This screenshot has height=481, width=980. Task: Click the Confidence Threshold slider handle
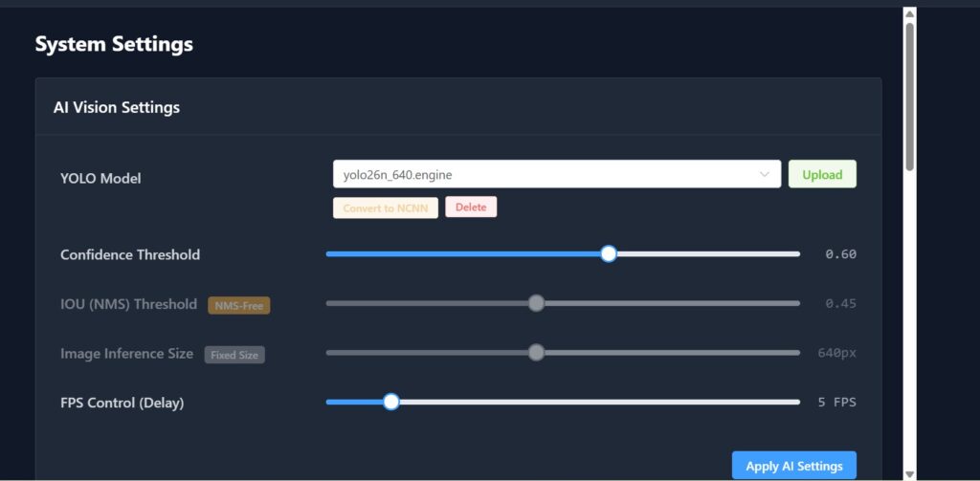point(609,253)
